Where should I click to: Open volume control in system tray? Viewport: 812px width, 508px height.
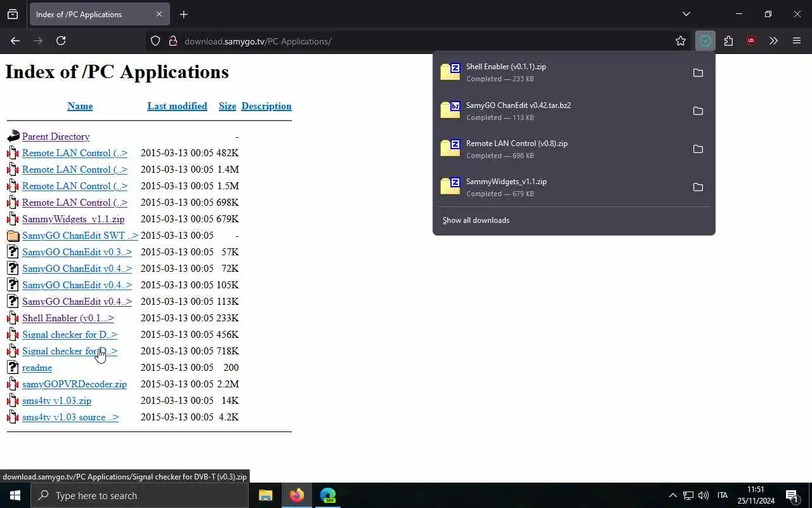[703, 495]
